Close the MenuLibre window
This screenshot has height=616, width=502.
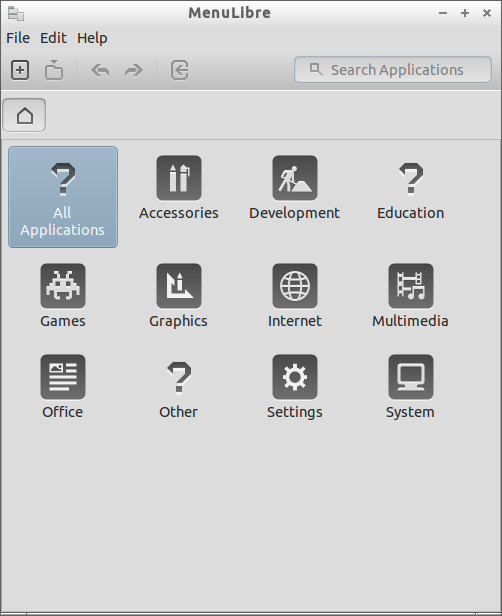click(x=487, y=13)
